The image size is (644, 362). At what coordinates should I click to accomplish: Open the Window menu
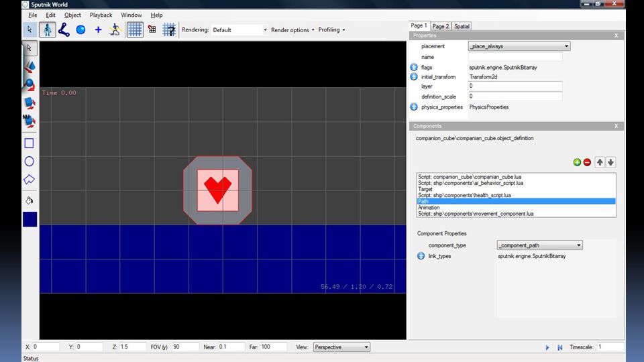click(131, 15)
